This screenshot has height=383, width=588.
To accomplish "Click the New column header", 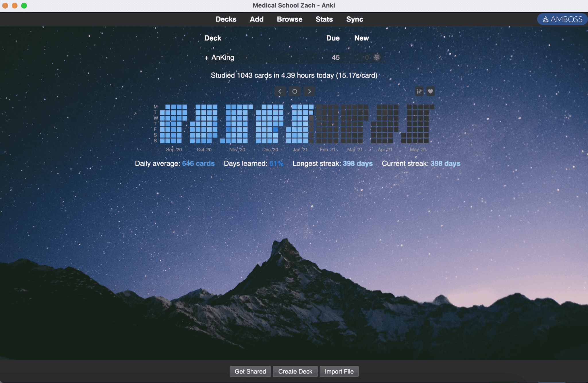I will [361, 38].
